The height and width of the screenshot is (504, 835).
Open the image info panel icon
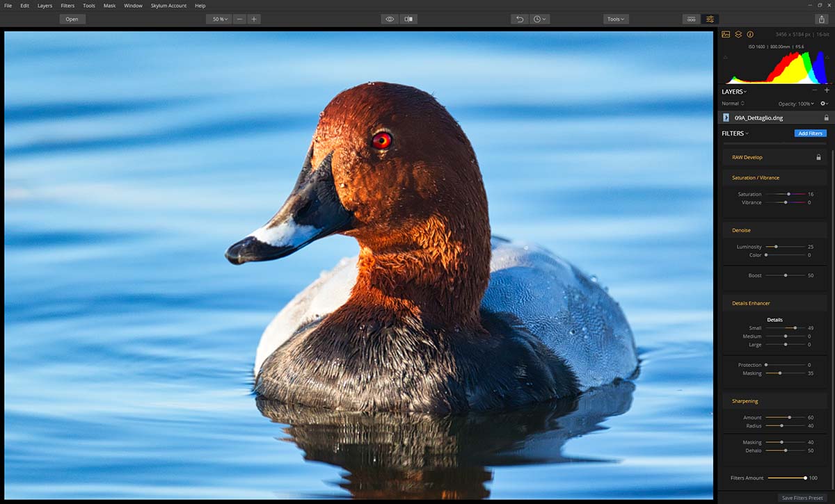tap(750, 34)
